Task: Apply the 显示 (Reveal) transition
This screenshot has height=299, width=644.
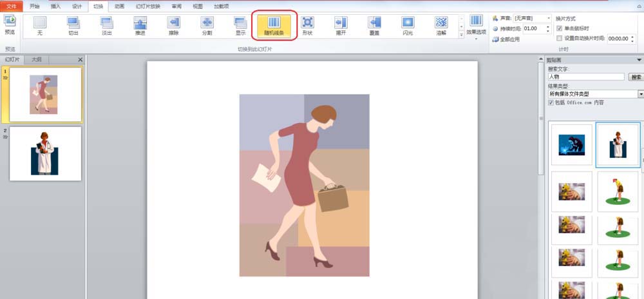Action: [x=241, y=26]
